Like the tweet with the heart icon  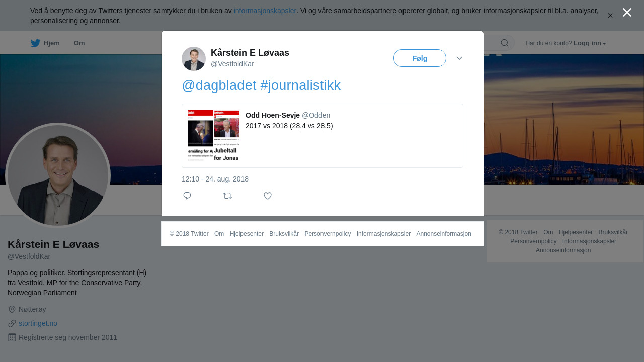(x=268, y=196)
